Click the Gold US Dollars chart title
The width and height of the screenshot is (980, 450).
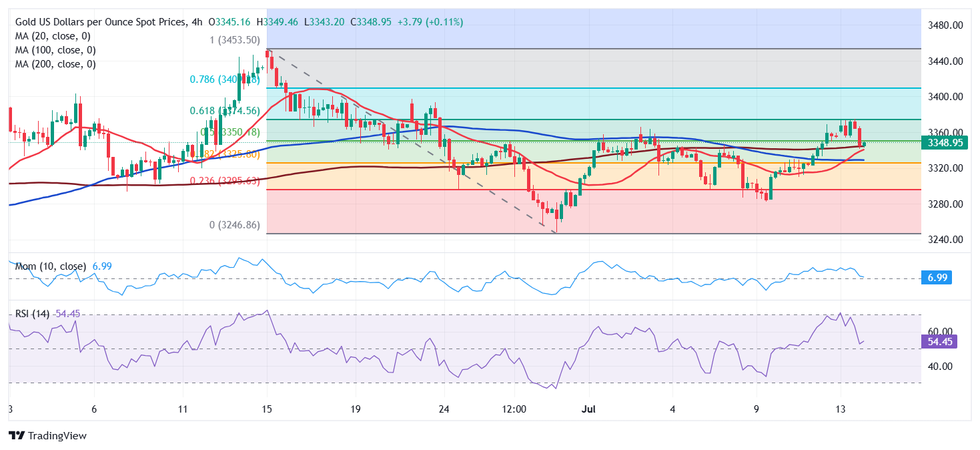(100, 22)
